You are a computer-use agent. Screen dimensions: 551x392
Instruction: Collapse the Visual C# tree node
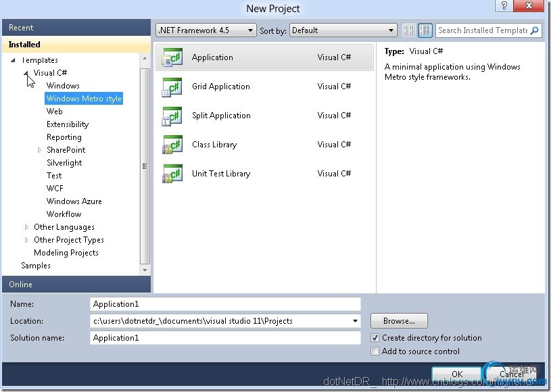26,73
